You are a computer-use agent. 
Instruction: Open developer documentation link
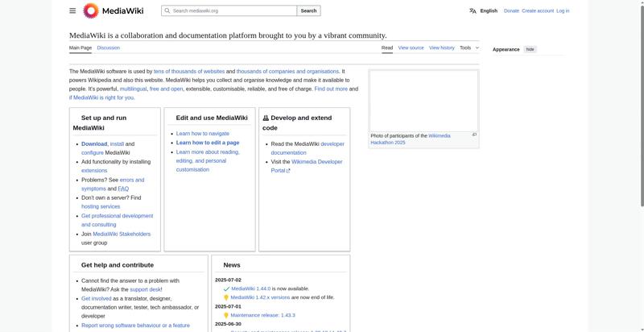click(x=308, y=148)
